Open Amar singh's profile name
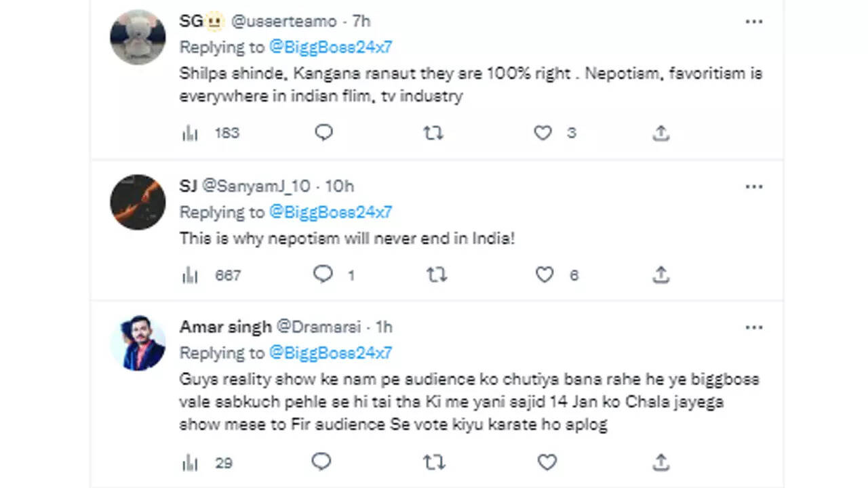The width and height of the screenshot is (868, 488). click(225, 327)
